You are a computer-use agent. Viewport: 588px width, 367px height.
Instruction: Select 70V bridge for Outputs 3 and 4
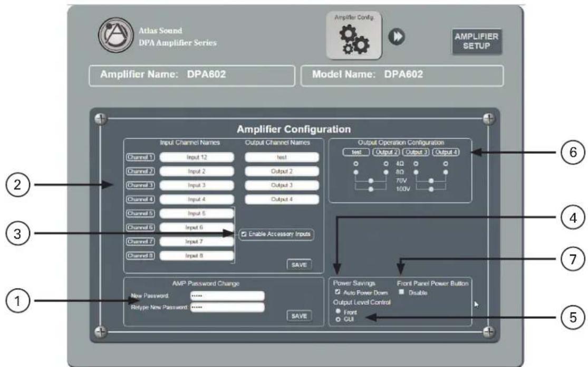[x=431, y=181]
